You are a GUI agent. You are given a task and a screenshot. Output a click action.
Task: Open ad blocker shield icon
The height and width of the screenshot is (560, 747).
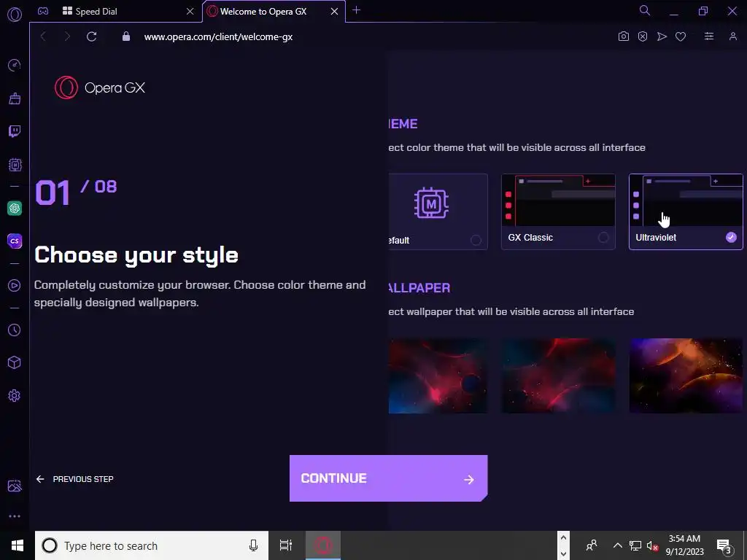643,36
